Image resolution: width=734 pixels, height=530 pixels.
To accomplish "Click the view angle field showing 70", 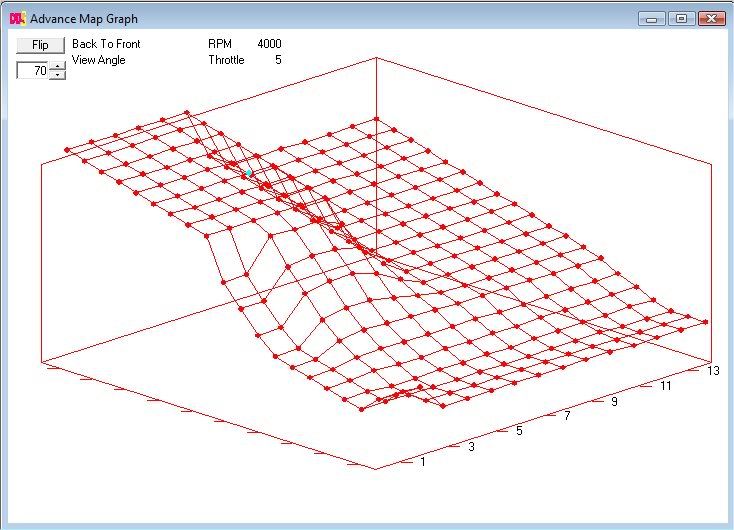I will pos(33,71).
